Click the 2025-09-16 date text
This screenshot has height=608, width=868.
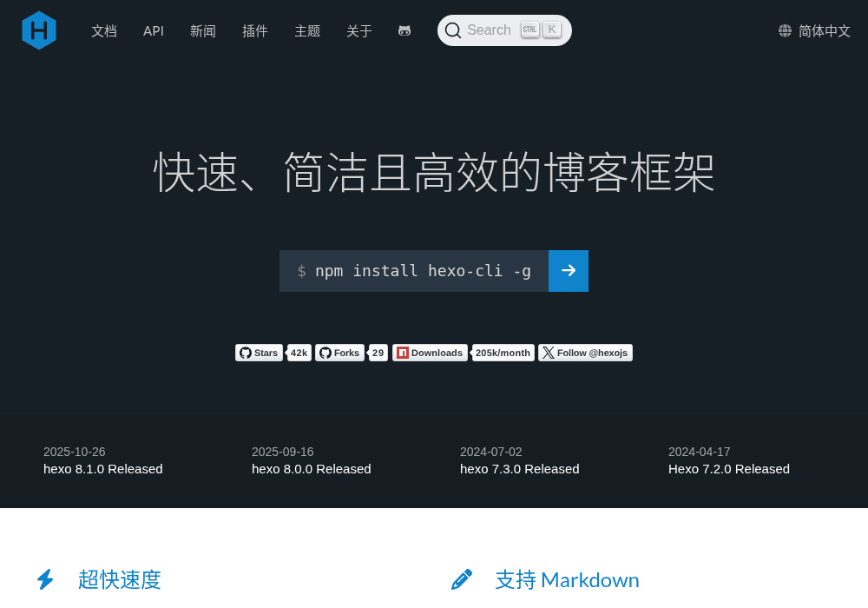tap(282, 452)
